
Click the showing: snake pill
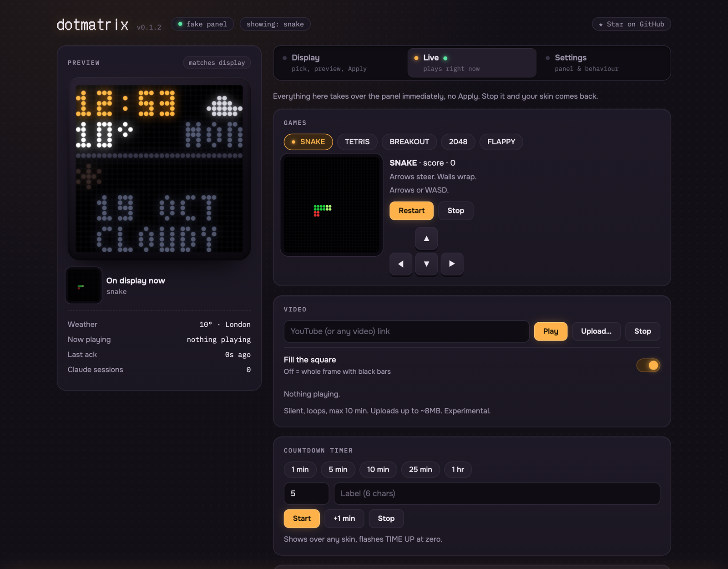point(275,24)
